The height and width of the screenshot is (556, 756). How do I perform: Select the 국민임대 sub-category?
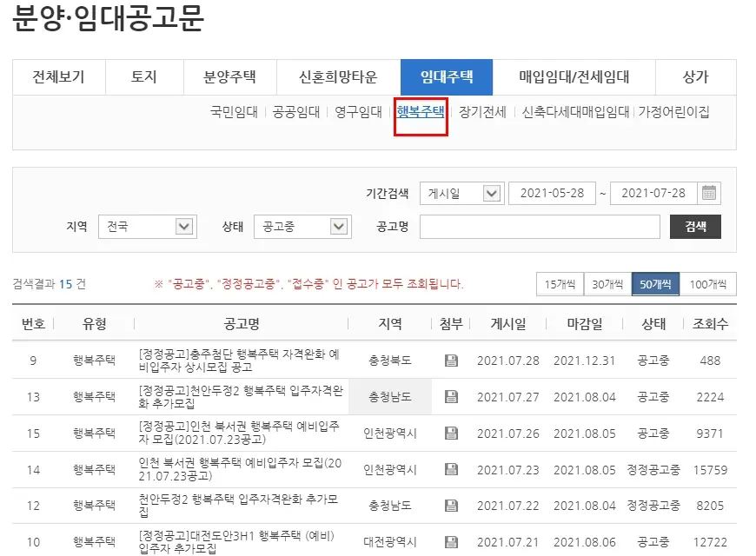pyautogui.click(x=235, y=112)
